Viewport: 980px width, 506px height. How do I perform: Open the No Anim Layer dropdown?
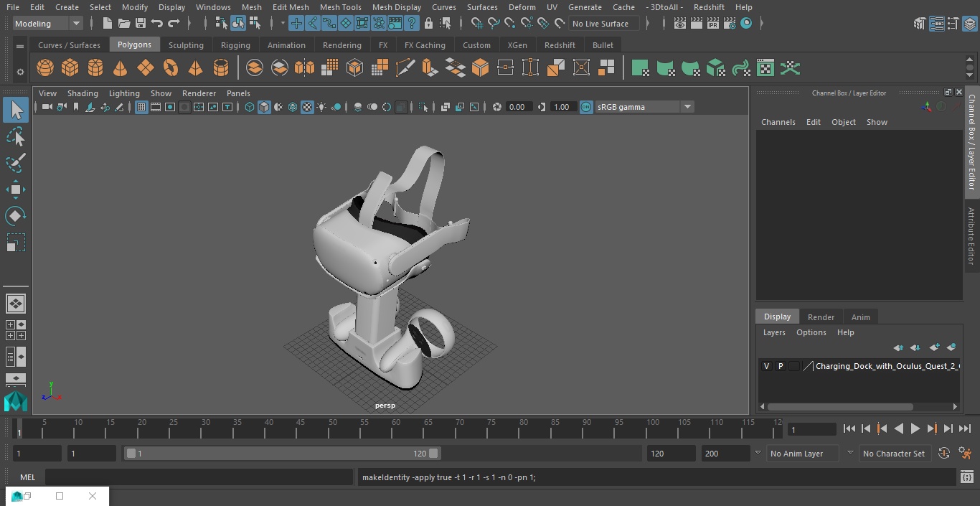[x=803, y=454]
